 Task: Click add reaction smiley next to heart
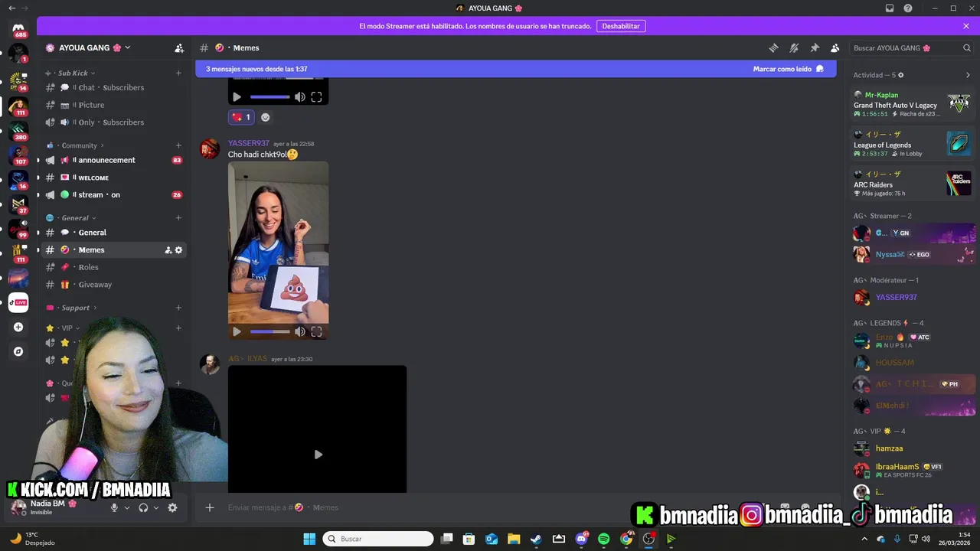click(266, 117)
